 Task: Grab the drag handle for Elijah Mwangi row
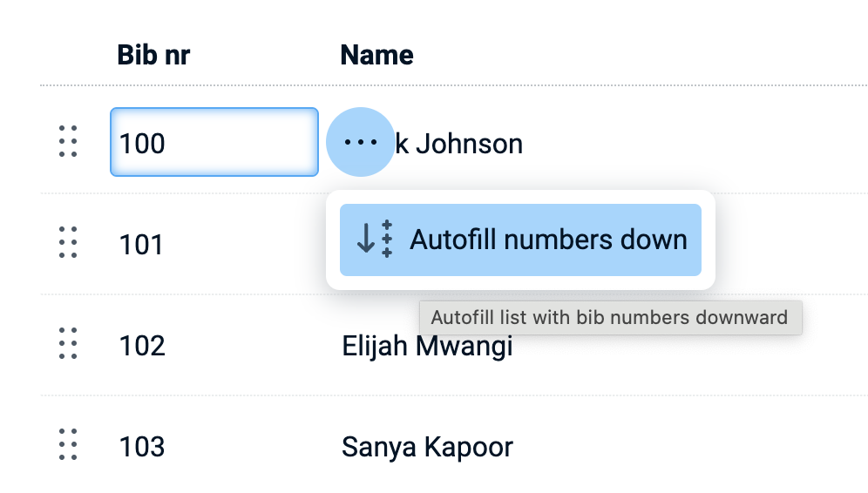68,345
